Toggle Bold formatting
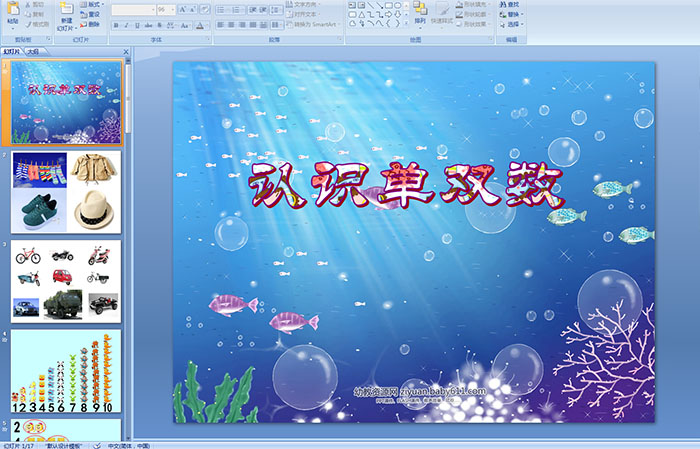700x449 pixels. (115, 25)
